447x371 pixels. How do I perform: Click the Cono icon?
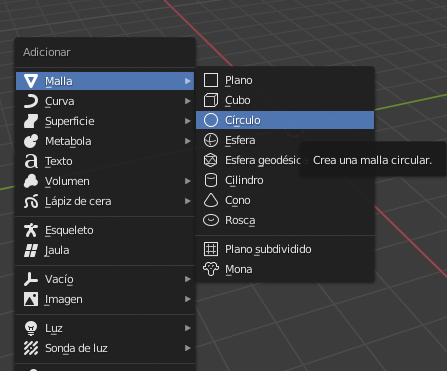point(211,200)
